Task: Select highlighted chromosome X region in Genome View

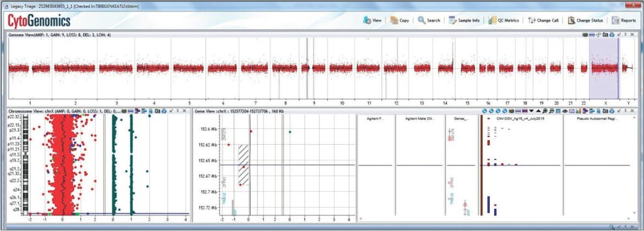Action: (603, 69)
